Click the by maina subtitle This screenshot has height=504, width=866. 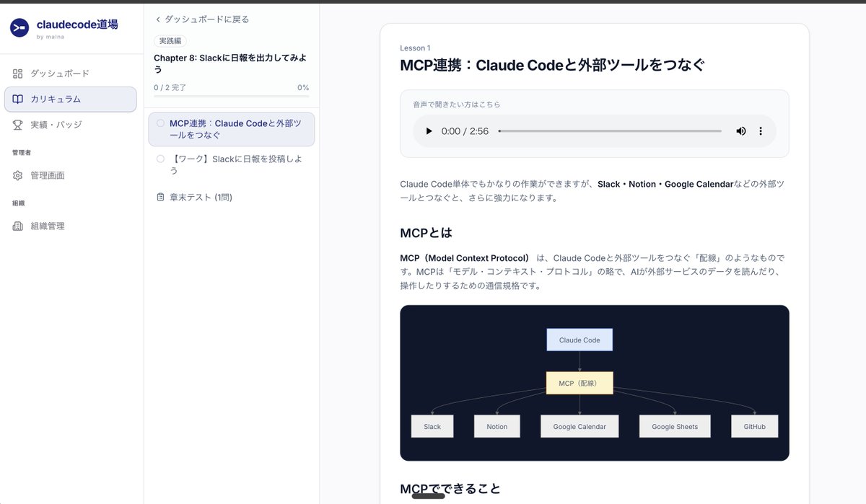pyautogui.click(x=49, y=36)
